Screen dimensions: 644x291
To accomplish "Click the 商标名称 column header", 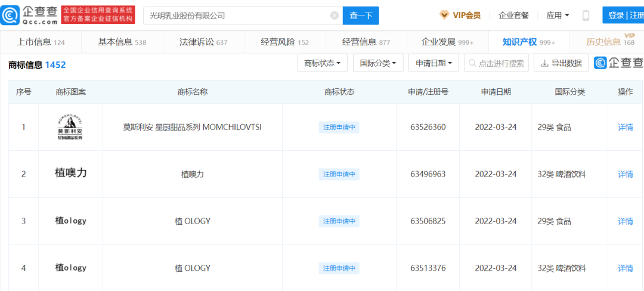I will click(x=192, y=92).
